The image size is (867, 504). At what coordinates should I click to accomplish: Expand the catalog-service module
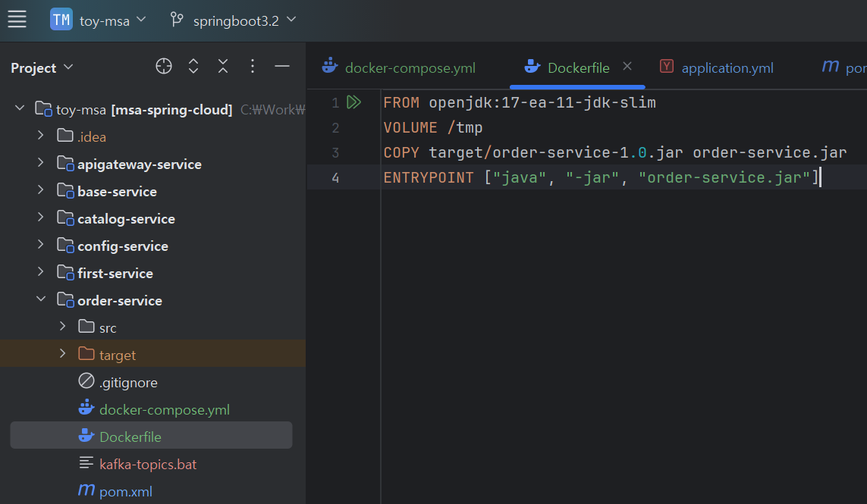(x=40, y=218)
